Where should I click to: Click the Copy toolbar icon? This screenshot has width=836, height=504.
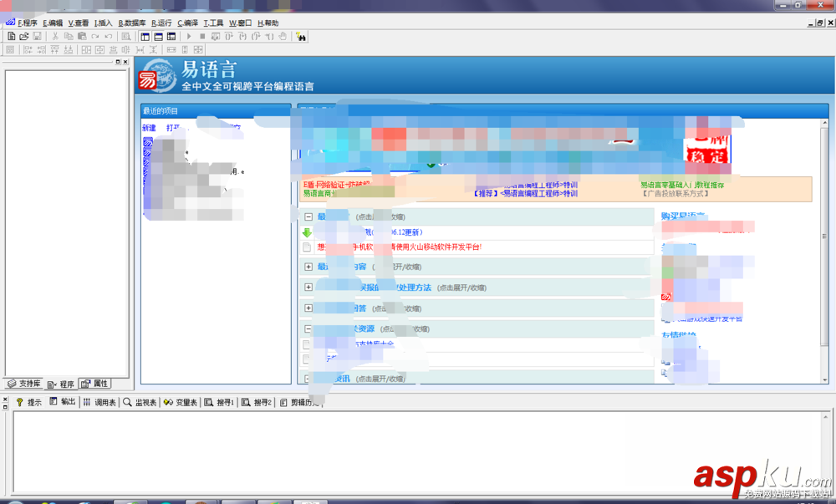click(x=69, y=36)
